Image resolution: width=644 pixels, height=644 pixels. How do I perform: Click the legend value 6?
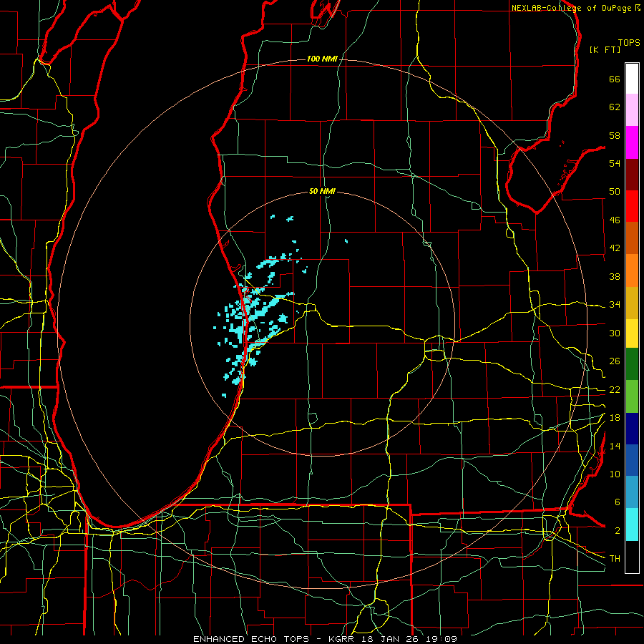click(618, 502)
